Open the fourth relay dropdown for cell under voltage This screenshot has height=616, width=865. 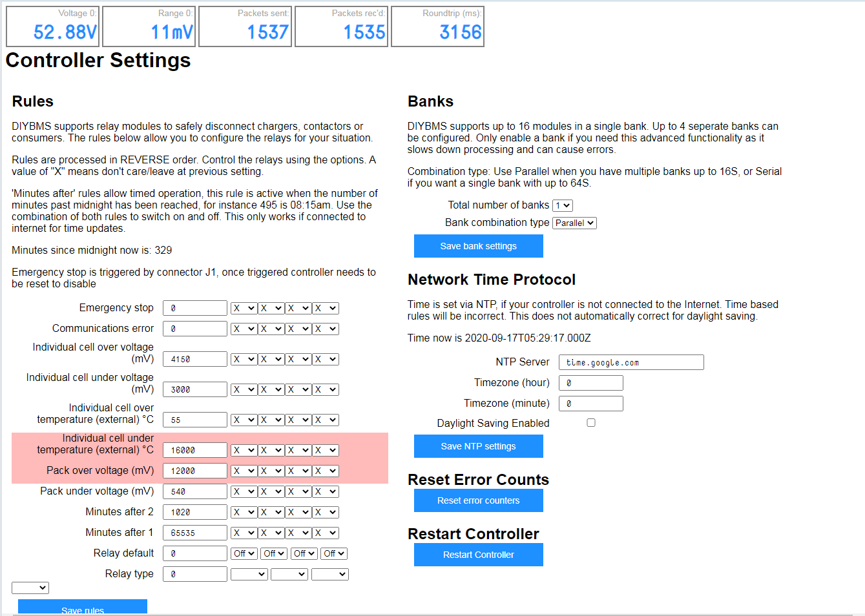[326, 390]
